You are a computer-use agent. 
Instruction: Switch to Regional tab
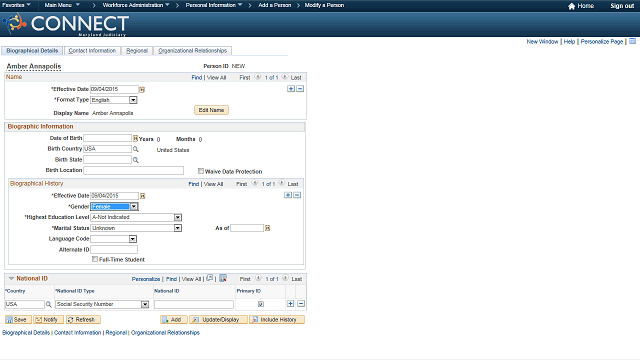pyautogui.click(x=137, y=51)
